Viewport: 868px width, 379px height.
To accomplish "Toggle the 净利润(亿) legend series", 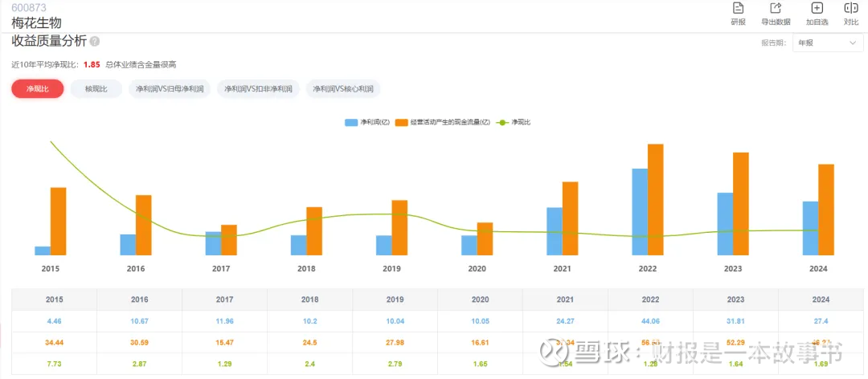I will tap(368, 122).
